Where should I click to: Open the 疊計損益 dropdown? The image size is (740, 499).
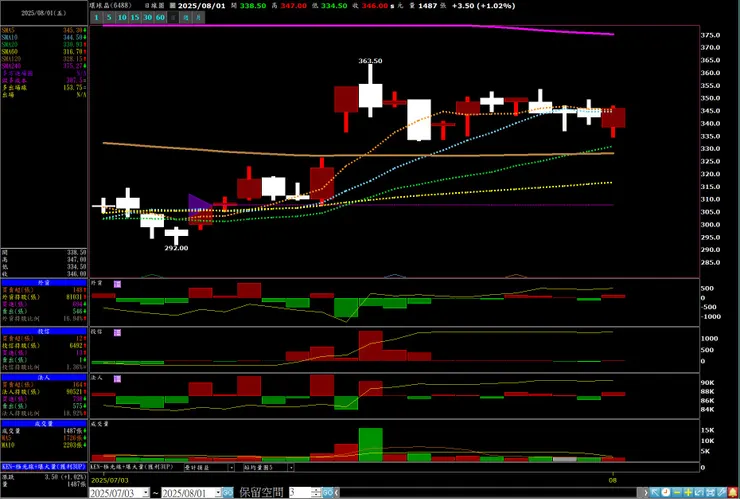pos(231,467)
